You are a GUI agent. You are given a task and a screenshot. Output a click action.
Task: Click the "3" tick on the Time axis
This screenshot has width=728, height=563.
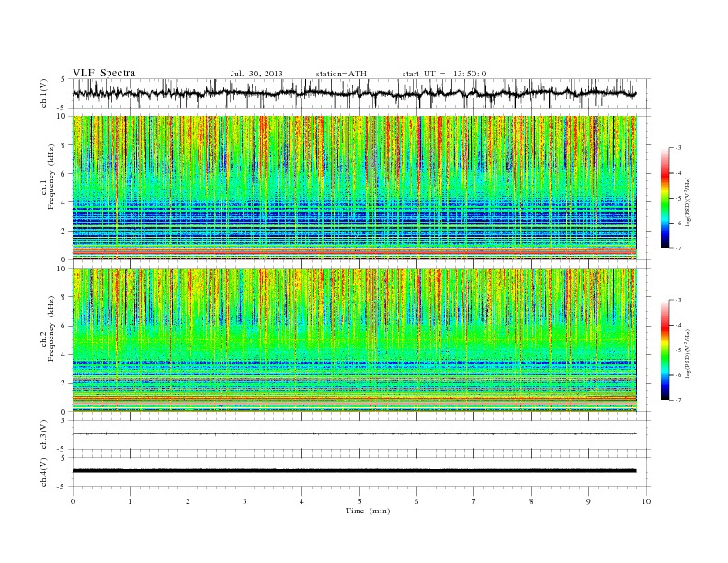(x=245, y=501)
